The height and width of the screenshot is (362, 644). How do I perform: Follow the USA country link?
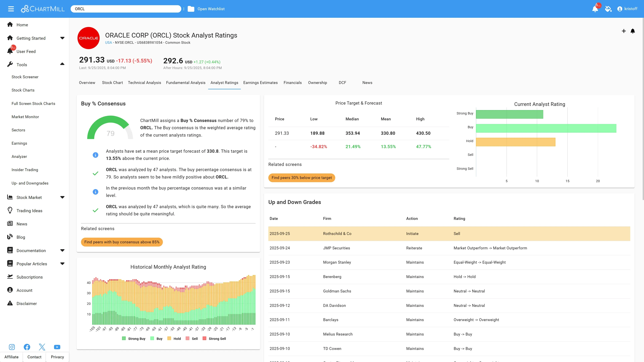109,42
